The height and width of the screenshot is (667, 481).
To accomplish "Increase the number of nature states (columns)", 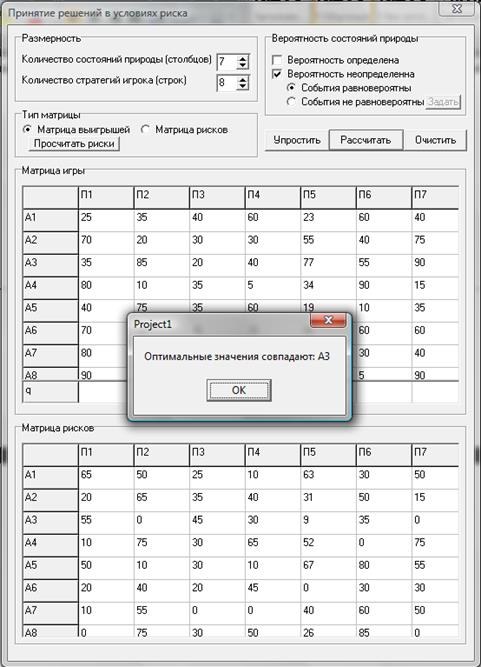I will click(242, 58).
